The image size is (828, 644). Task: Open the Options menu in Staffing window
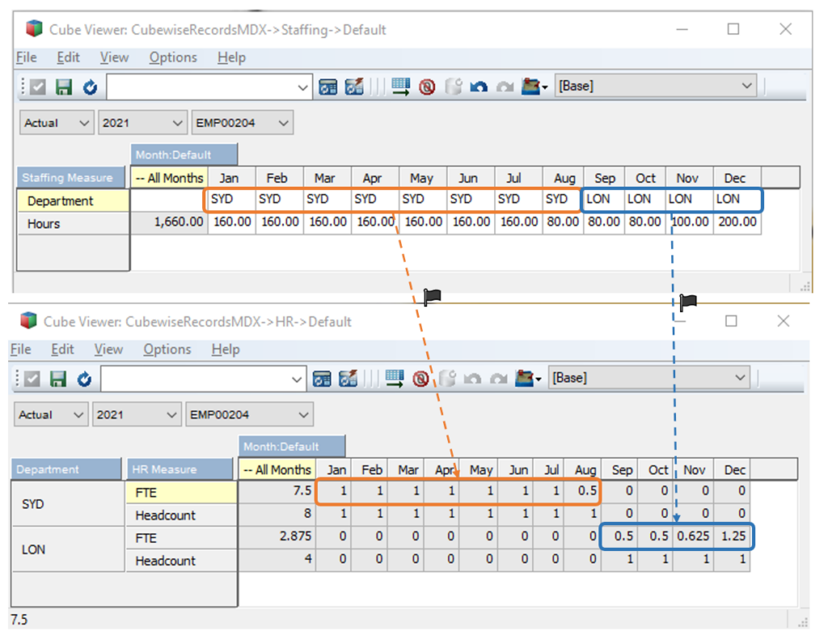[172, 57]
